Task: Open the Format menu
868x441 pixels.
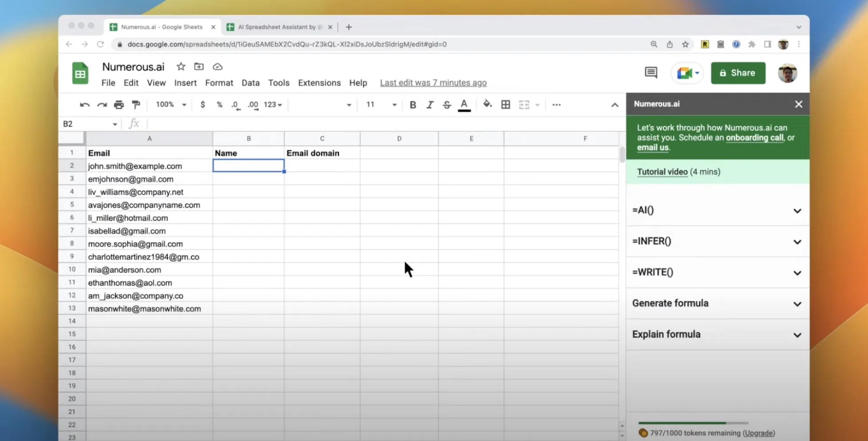Action: click(219, 83)
